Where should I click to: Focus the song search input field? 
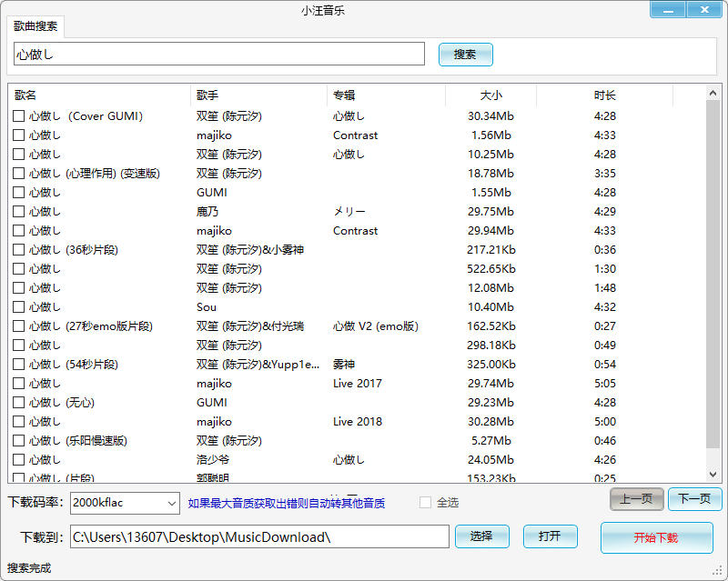pyautogui.click(x=219, y=54)
